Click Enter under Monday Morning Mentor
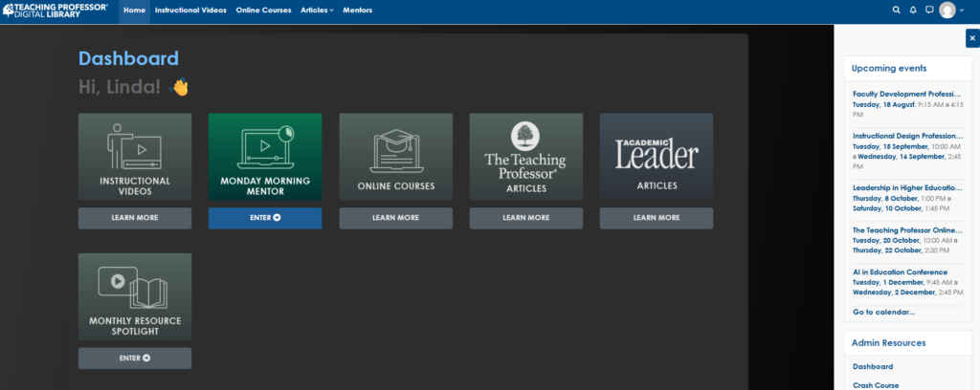The height and width of the screenshot is (390, 980). click(265, 218)
